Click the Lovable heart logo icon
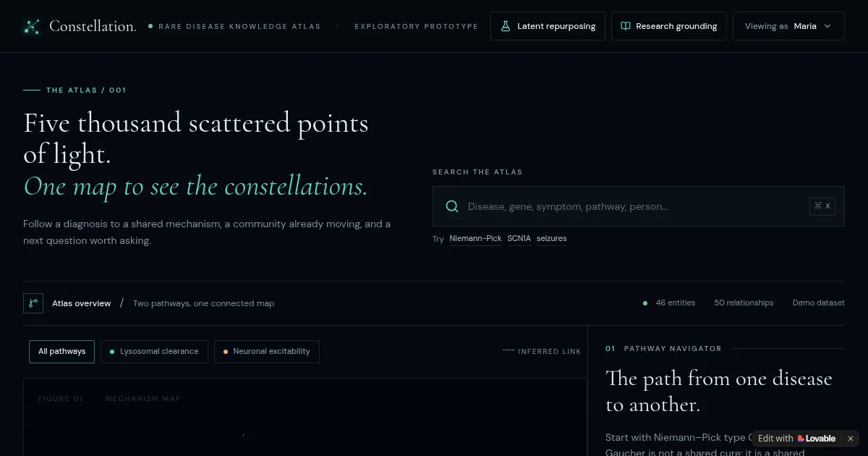 [x=801, y=439]
